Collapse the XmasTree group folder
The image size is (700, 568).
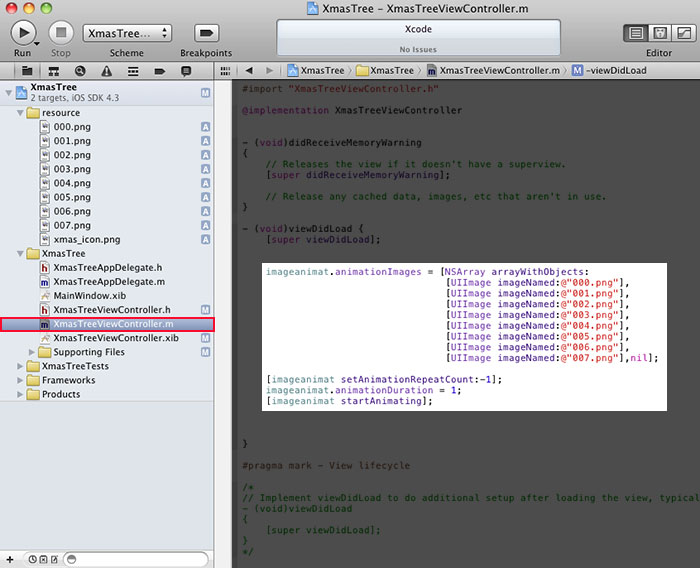[x=20, y=253]
